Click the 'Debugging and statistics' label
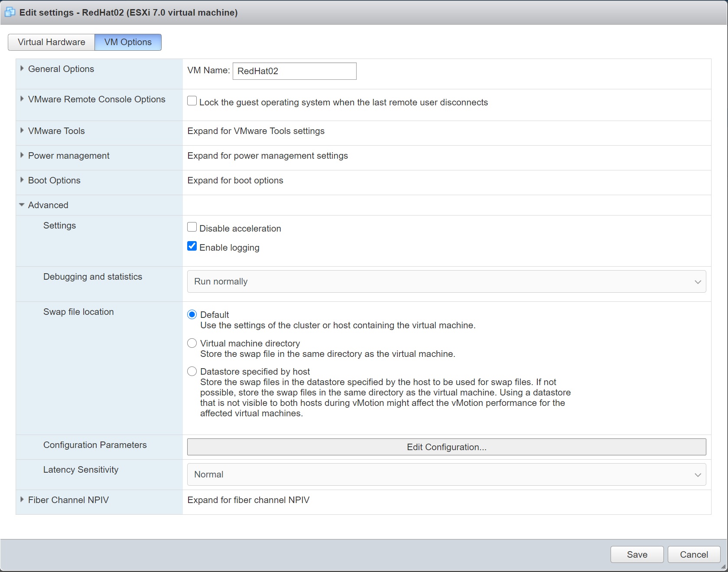Image resolution: width=728 pixels, height=572 pixels. point(93,277)
